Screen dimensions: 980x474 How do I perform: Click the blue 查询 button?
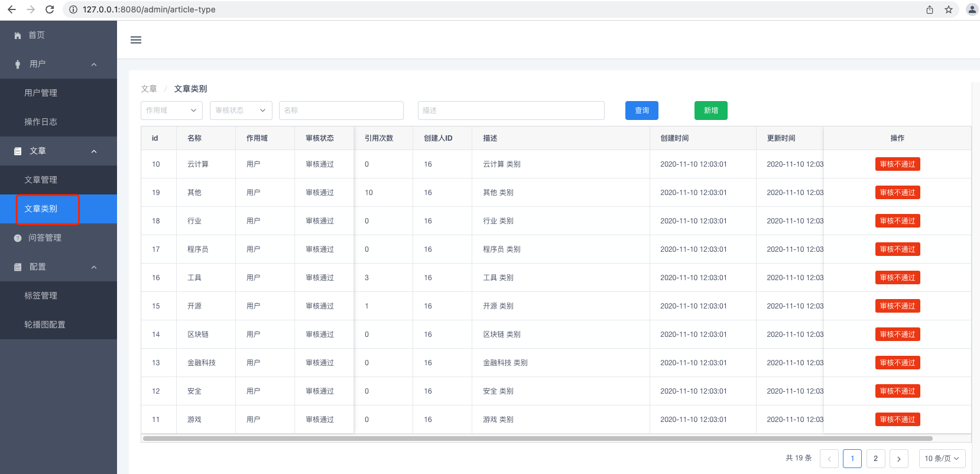642,111
